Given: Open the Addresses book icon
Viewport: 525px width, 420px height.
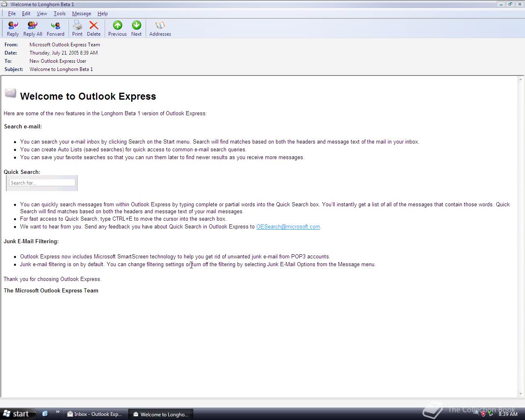Looking at the screenshot, I should (160, 29).
